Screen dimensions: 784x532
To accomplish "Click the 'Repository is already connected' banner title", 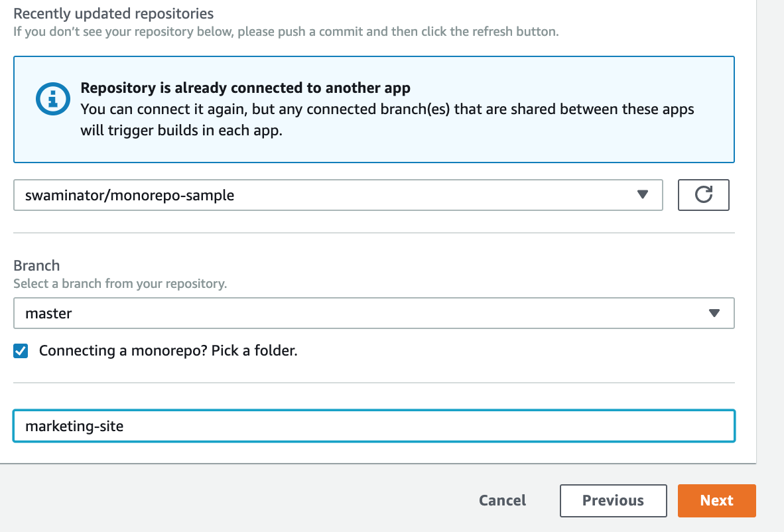I will [245, 88].
